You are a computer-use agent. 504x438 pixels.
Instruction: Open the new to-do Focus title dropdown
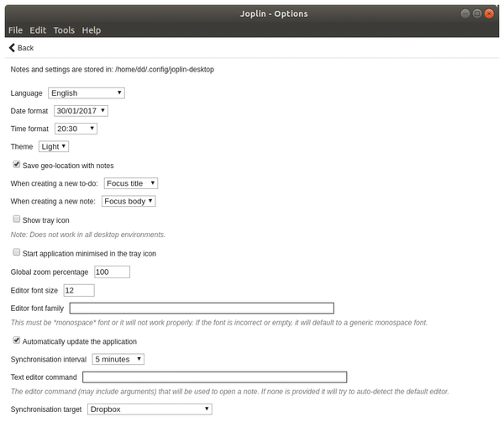tap(131, 183)
